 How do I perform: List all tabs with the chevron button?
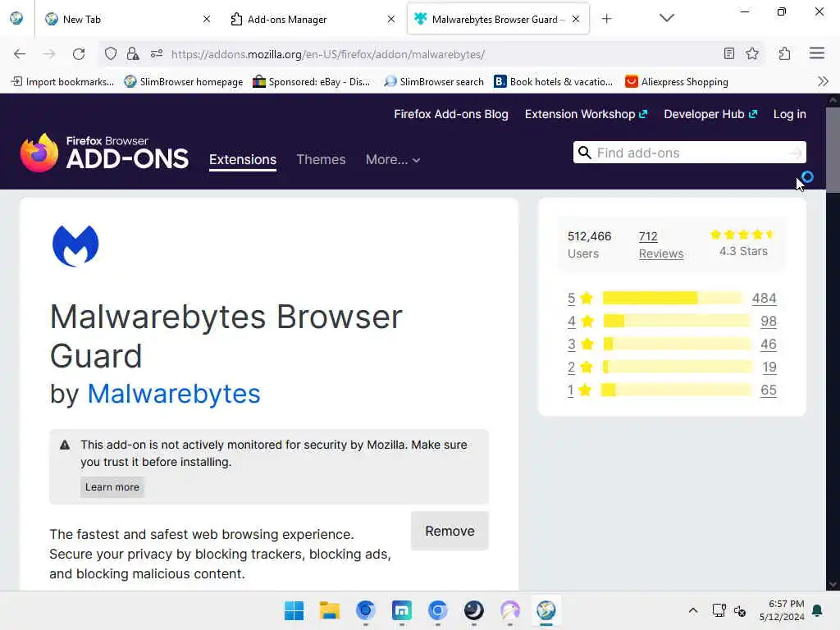(667, 18)
